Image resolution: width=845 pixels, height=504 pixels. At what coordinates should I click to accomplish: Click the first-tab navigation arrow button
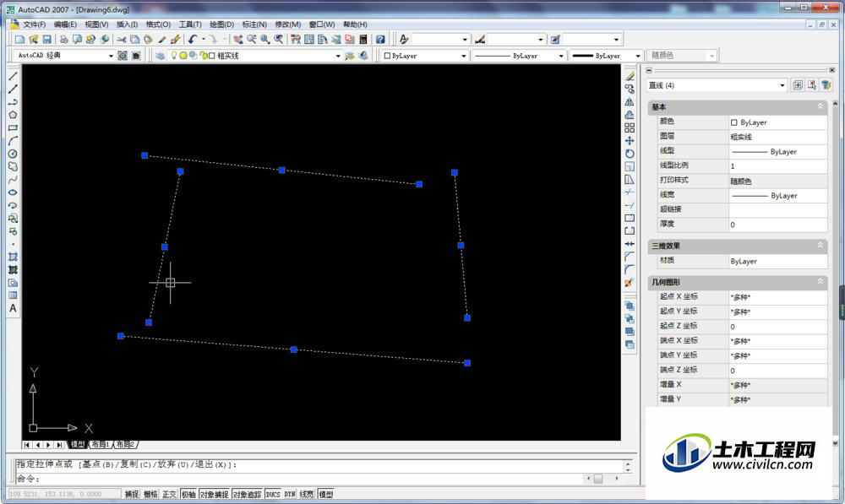[x=27, y=444]
